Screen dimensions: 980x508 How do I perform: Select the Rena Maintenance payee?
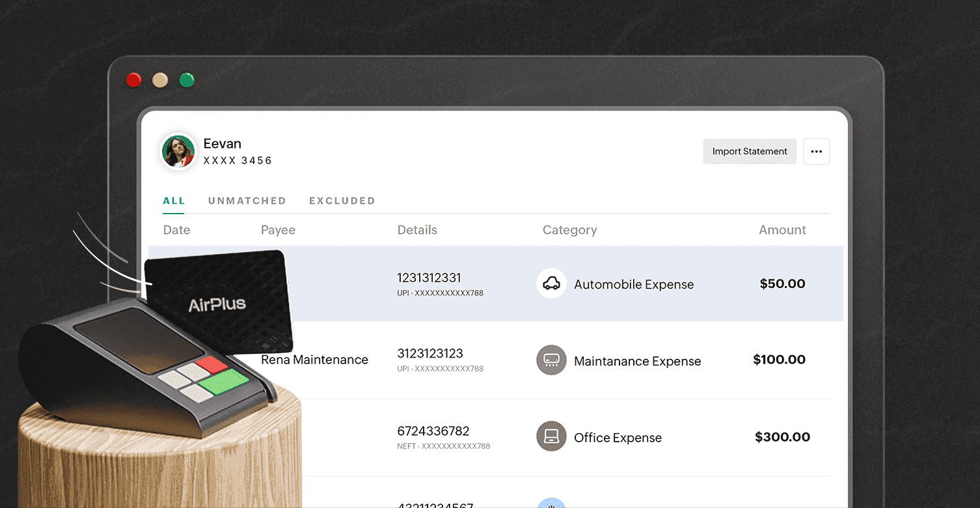click(x=314, y=360)
